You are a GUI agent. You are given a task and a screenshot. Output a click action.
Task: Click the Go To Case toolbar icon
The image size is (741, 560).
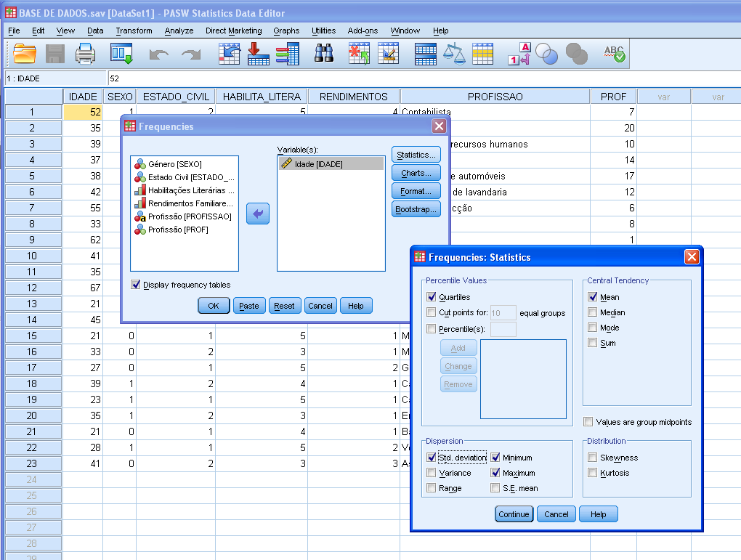click(x=229, y=53)
